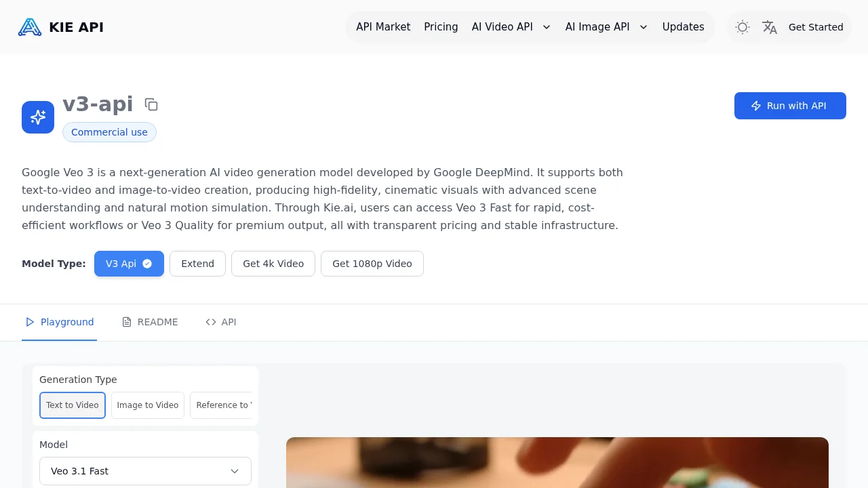Image resolution: width=868 pixels, height=488 pixels.
Task: Open the Pricing page
Action: (441, 27)
